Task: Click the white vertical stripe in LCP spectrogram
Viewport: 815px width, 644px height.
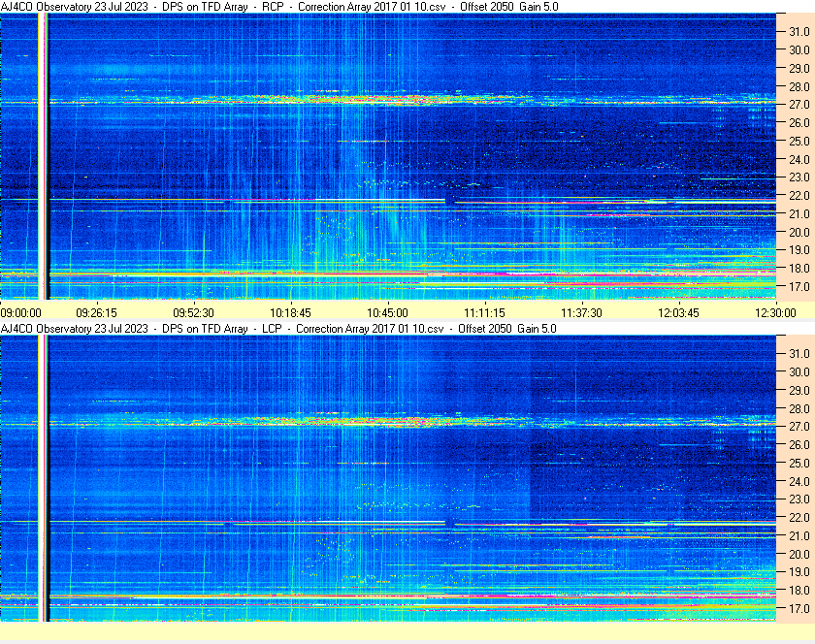Action: [41, 477]
